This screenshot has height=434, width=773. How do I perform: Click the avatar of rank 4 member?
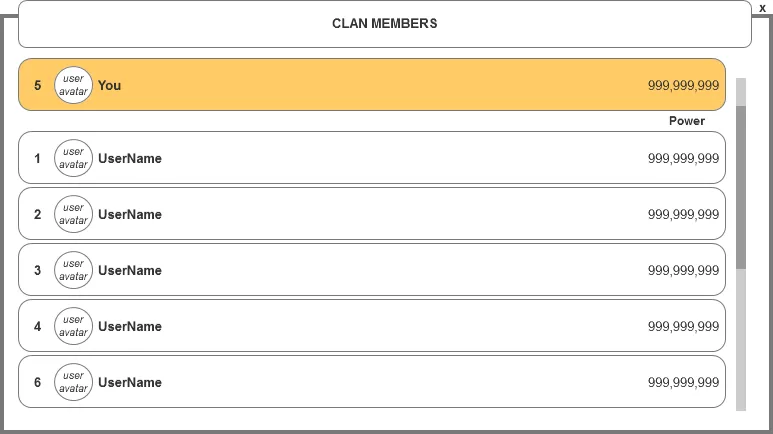73,326
